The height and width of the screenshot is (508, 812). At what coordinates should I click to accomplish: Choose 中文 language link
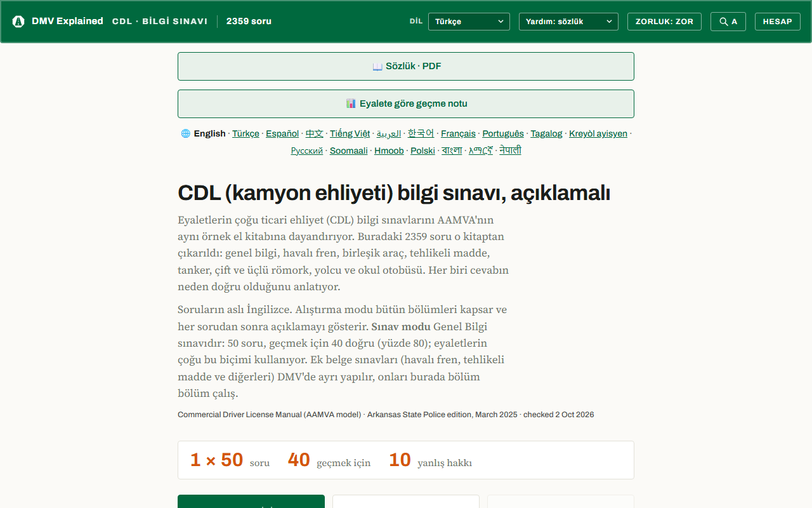(314, 134)
